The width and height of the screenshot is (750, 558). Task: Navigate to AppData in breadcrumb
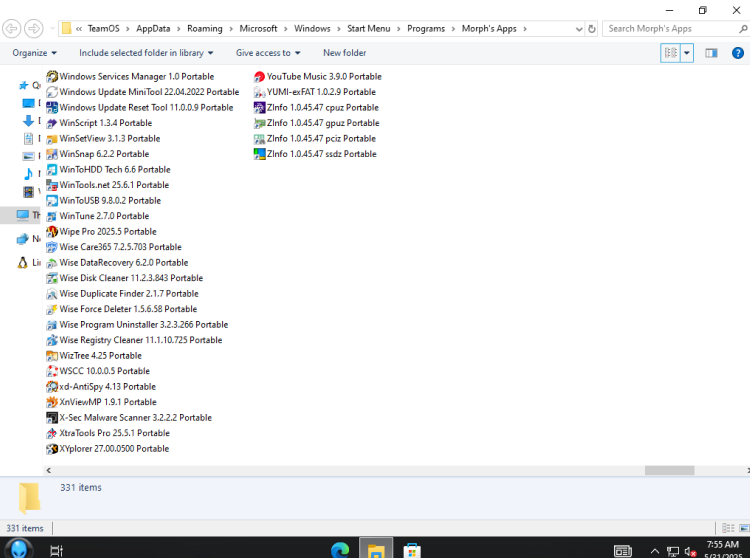coord(153,29)
